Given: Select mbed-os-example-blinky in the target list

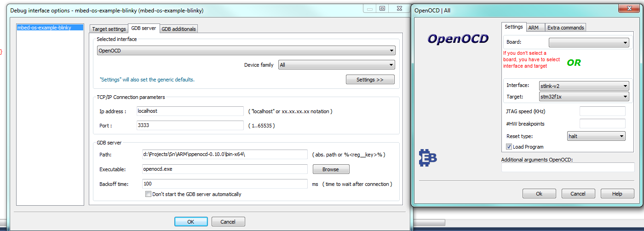Looking at the screenshot, I should pos(50,28).
